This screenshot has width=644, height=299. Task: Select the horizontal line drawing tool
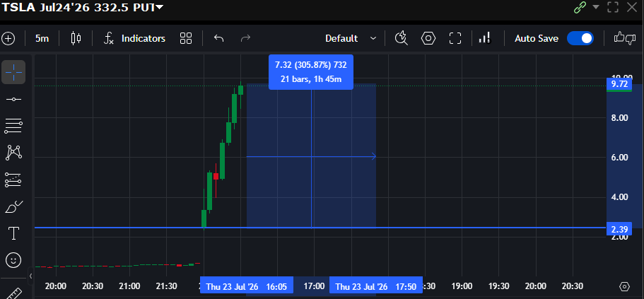tap(13, 100)
